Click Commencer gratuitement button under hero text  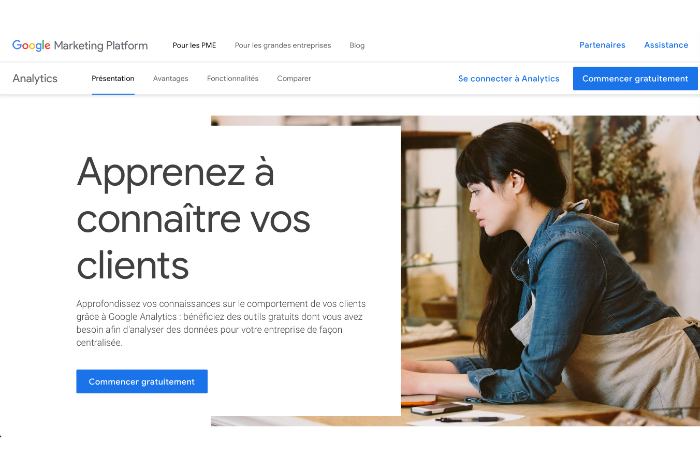(142, 381)
